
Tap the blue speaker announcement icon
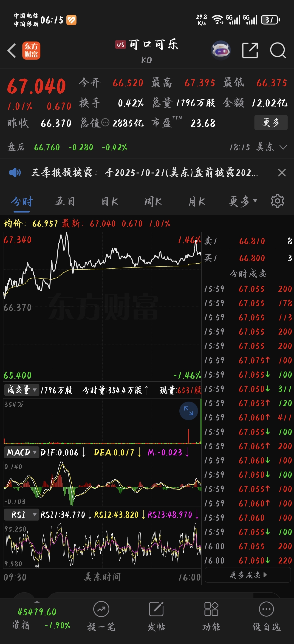(15, 172)
